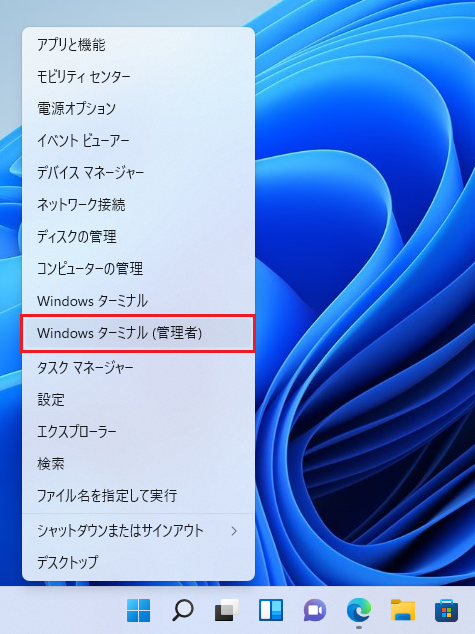Launch エクスプローラー menu entry

pos(138,431)
